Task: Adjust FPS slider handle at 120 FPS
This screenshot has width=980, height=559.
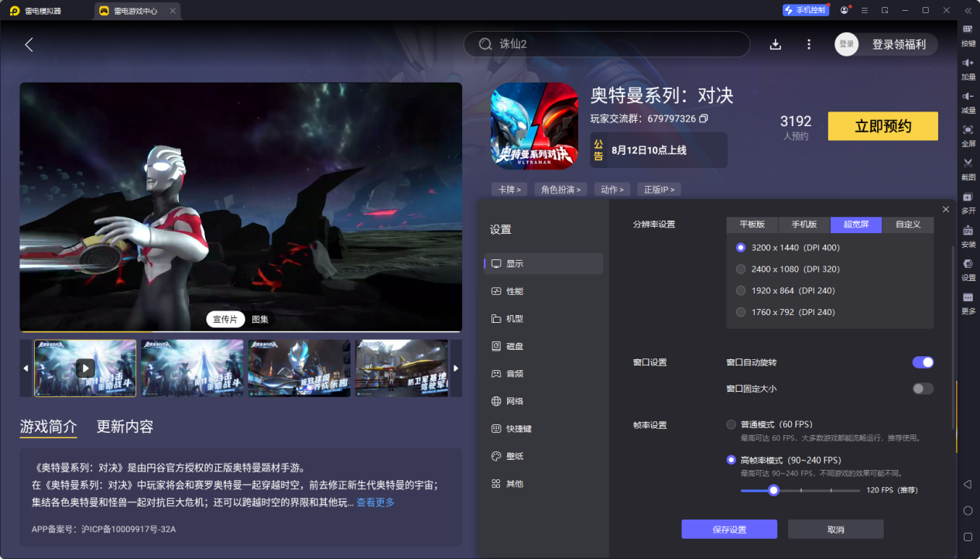Action: [x=773, y=490]
